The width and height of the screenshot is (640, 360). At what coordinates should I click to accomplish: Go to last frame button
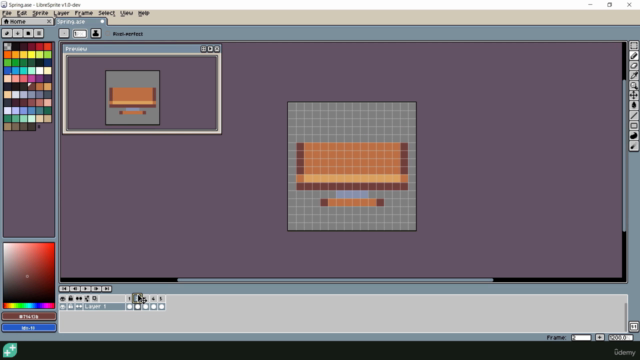(x=107, y=289)
